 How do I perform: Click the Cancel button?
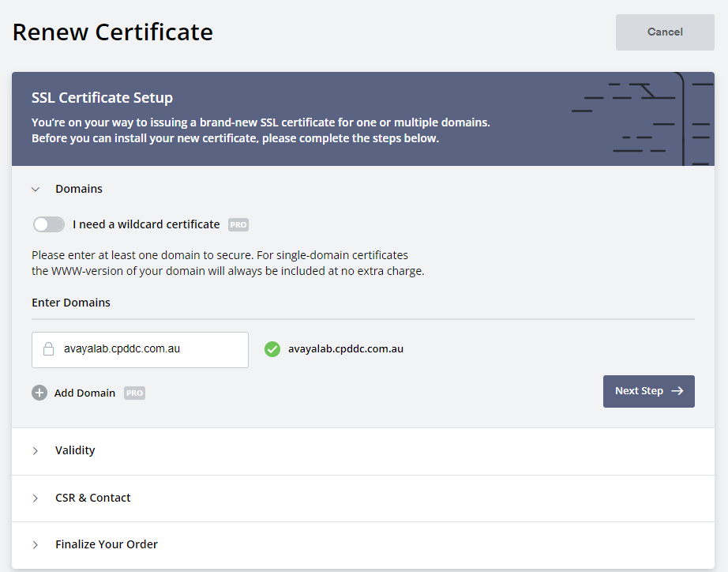[x=665, y=32]
